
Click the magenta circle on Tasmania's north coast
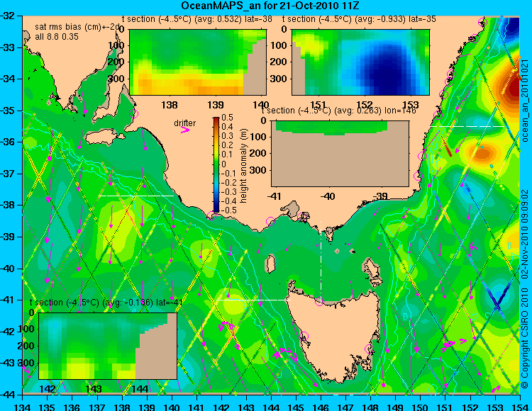(x=319, y=301)
